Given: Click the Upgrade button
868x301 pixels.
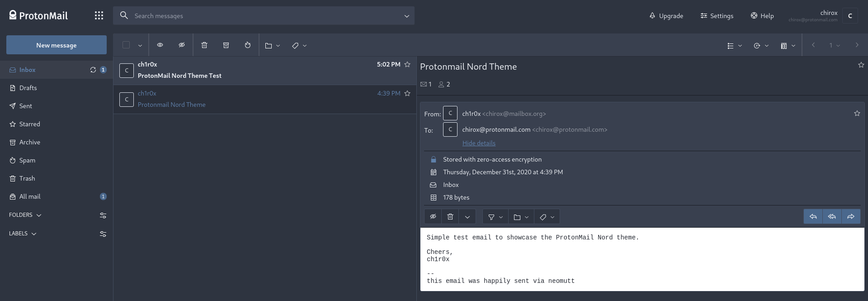Looking at the screenshot, I should (666, 16).
